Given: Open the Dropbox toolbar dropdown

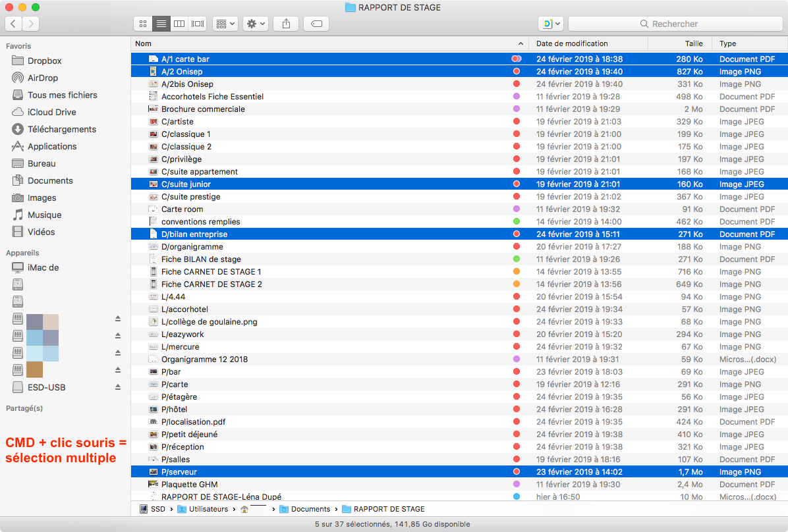Looking at the screenshot, I should [550, 24].
